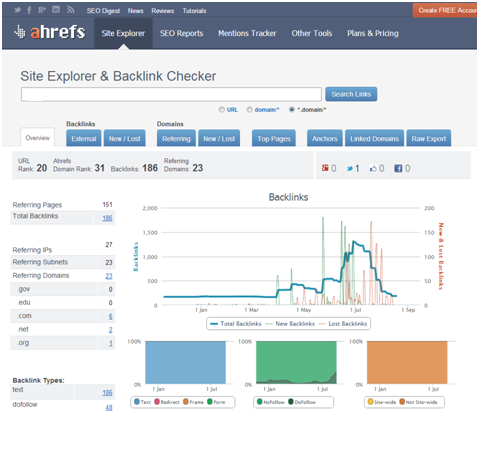Toggle the NoFollow legend swatch

pos(260,402)
